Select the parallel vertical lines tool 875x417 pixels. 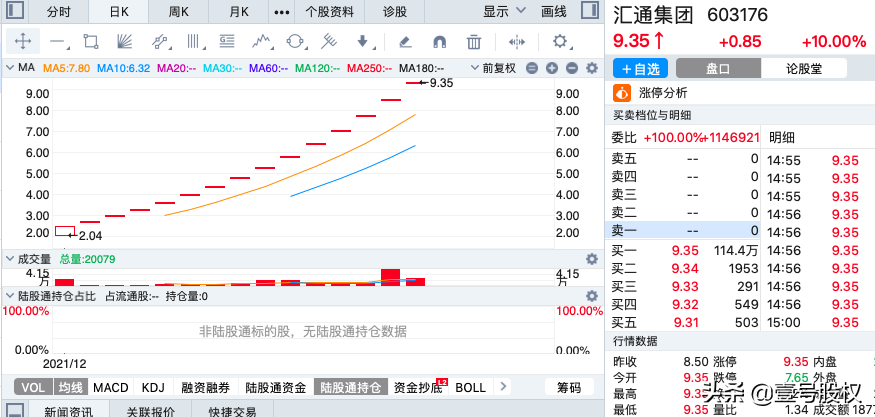click(193, 41)
